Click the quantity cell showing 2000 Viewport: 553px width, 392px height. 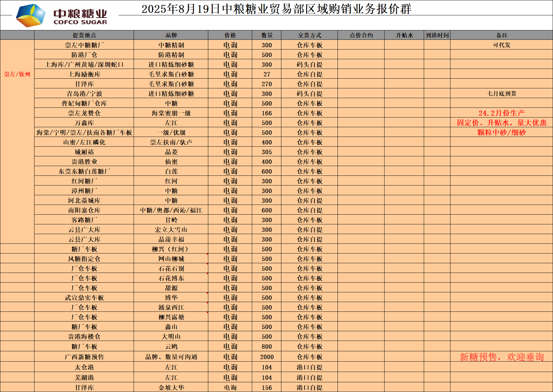coord(267,357)
